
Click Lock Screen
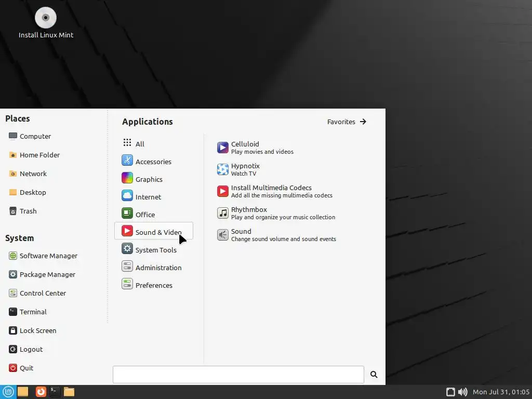pos(32,330)
